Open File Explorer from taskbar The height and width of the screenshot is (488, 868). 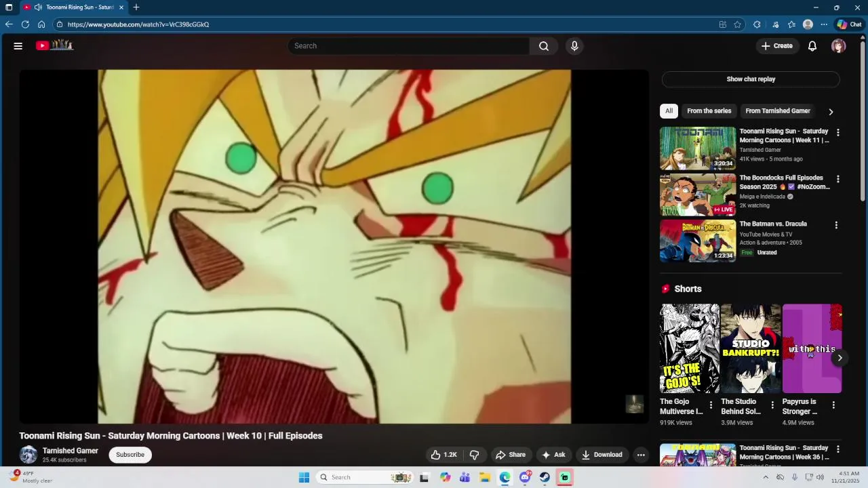click(x=485, y=477)
